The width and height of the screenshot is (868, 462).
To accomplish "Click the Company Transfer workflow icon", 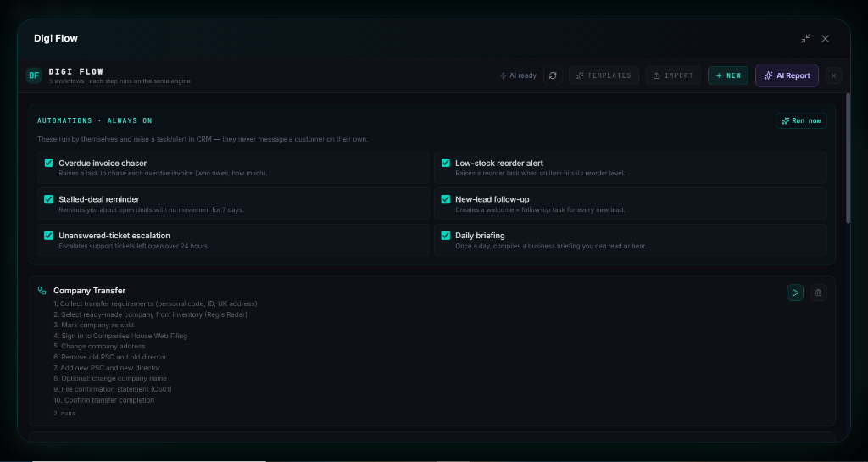I will coord(42,291).
